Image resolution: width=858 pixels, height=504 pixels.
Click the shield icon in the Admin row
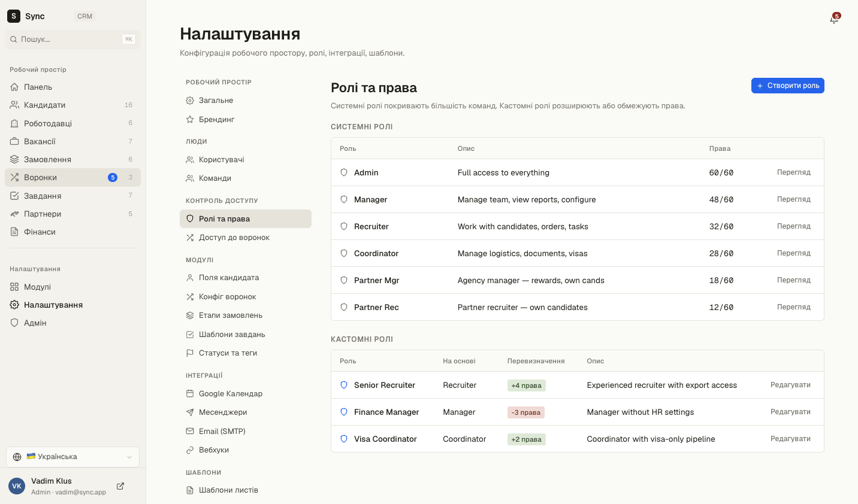click(344, 172)
